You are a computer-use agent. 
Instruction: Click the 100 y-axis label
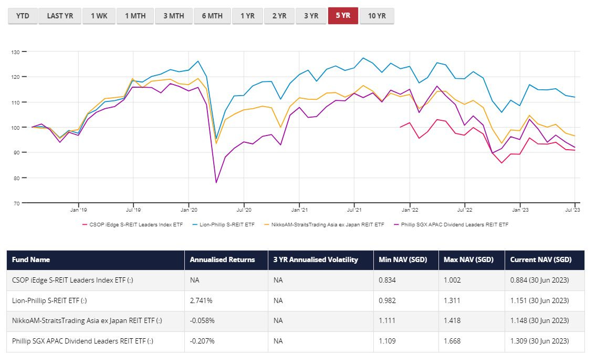click(15, 128)
